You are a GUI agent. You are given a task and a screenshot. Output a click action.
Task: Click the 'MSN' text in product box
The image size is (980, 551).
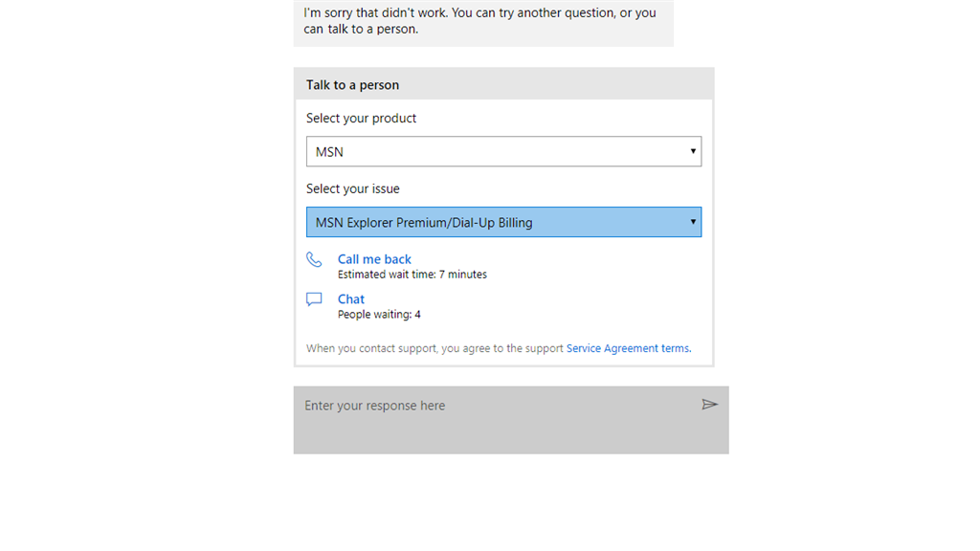click(x=329, y=152)
